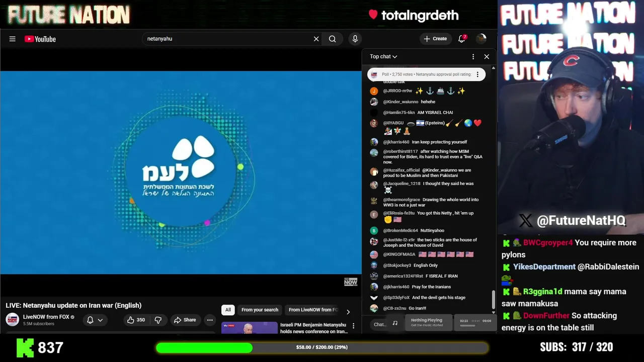Open Israeli PM Benjamin Netanyahu video title
This screenshot has width=644, height=362.
313,328
